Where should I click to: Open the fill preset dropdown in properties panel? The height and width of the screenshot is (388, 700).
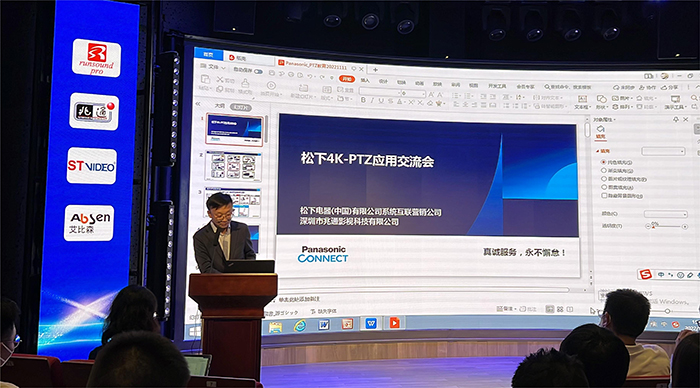[663, 152]
